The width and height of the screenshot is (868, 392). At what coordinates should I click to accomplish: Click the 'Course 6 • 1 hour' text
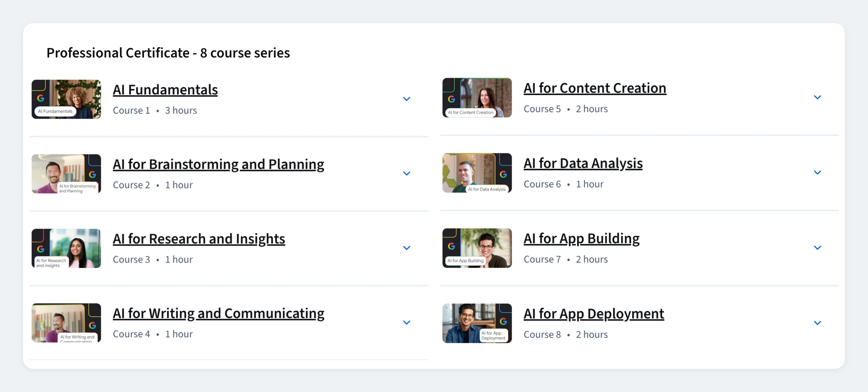[x=563, y=184]
